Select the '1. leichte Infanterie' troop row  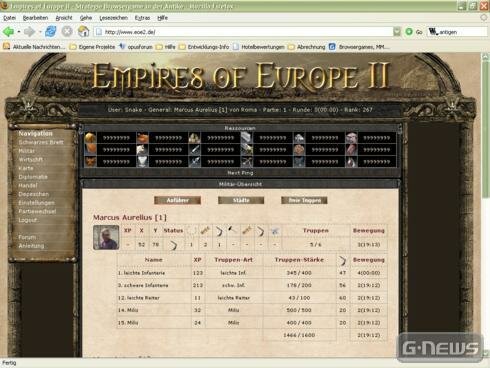[x=252, y=273]
